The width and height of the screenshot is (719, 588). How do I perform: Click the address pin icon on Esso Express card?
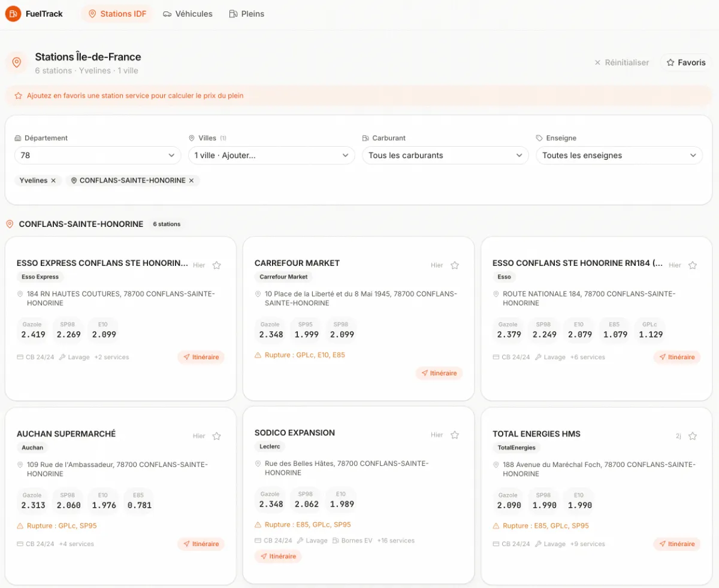19,293
